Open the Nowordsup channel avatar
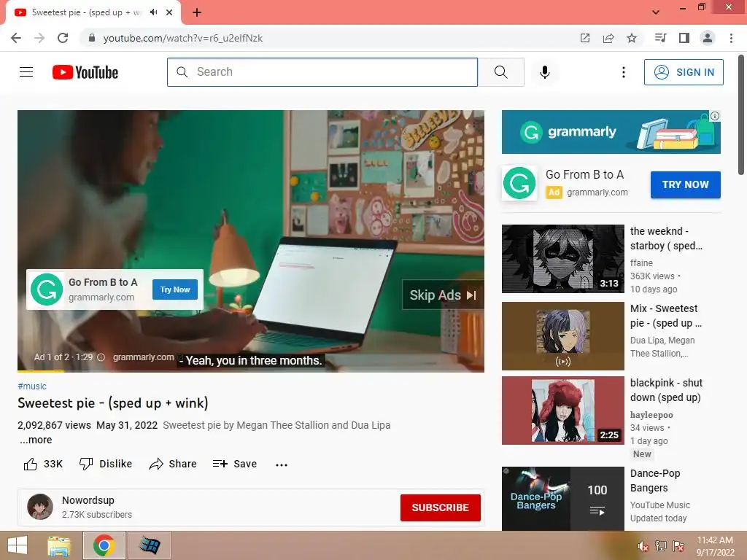The image size is (747, 560). [40, 507]
